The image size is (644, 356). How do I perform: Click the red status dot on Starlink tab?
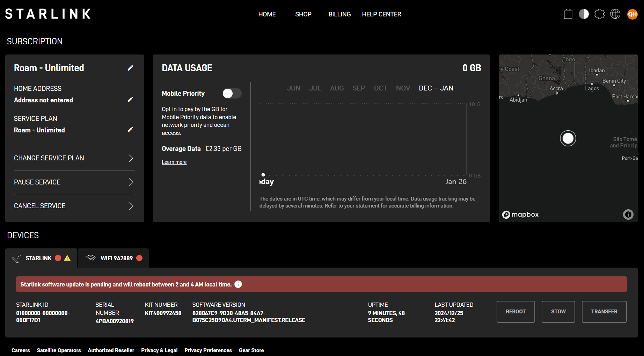(x=58, y=258)
